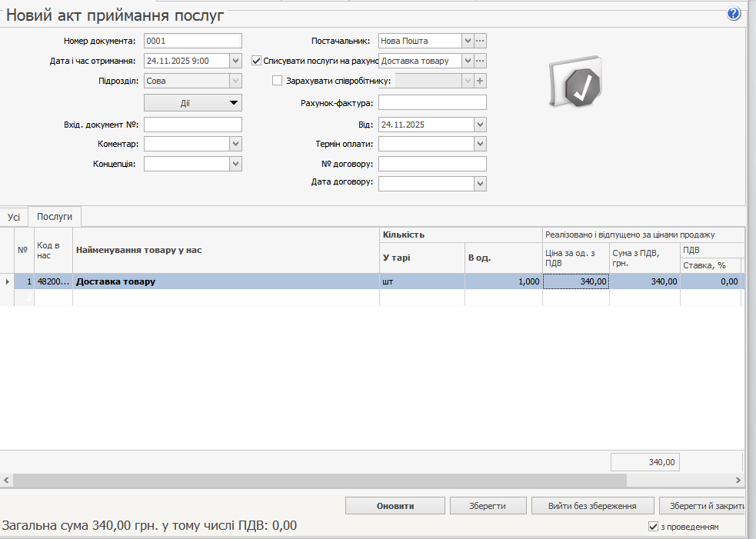Click the Рахунок-фактура input field
The height and width of the screenshot is (539, 756).
point(432,103)
